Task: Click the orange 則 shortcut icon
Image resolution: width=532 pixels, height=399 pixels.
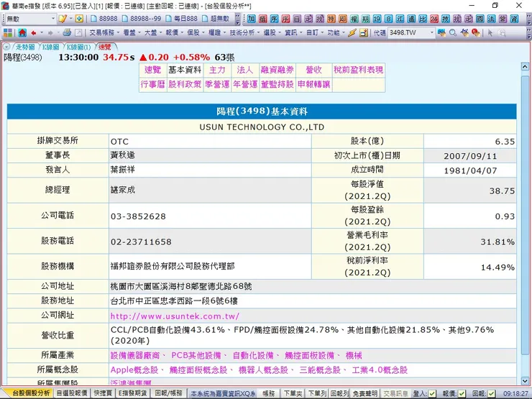Action: tap(343, 19)
